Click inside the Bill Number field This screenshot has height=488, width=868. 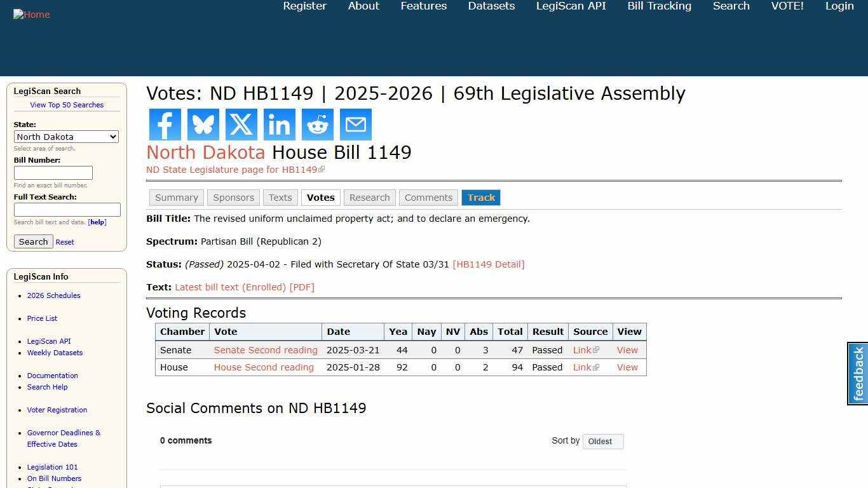tap(53, 172)
